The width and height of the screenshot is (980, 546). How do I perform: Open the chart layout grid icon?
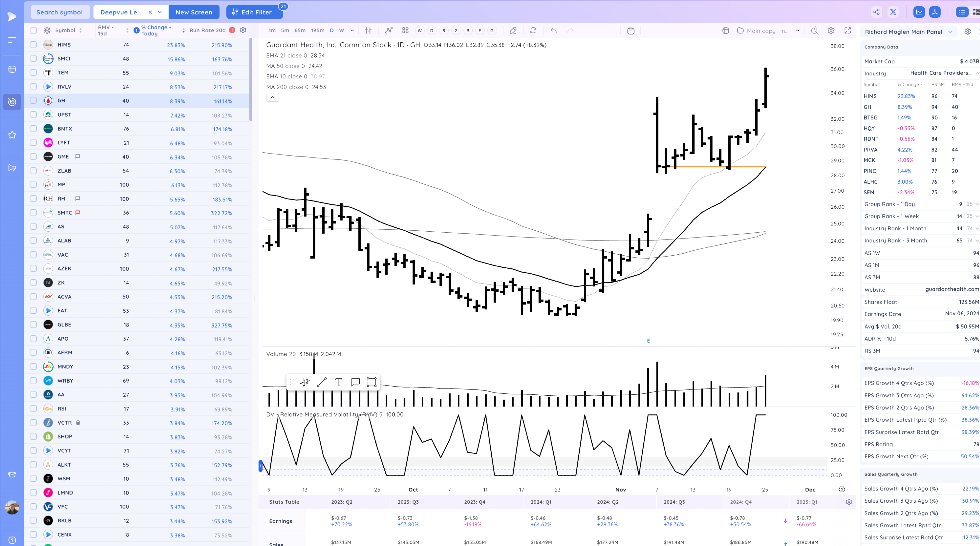point(405,30)
